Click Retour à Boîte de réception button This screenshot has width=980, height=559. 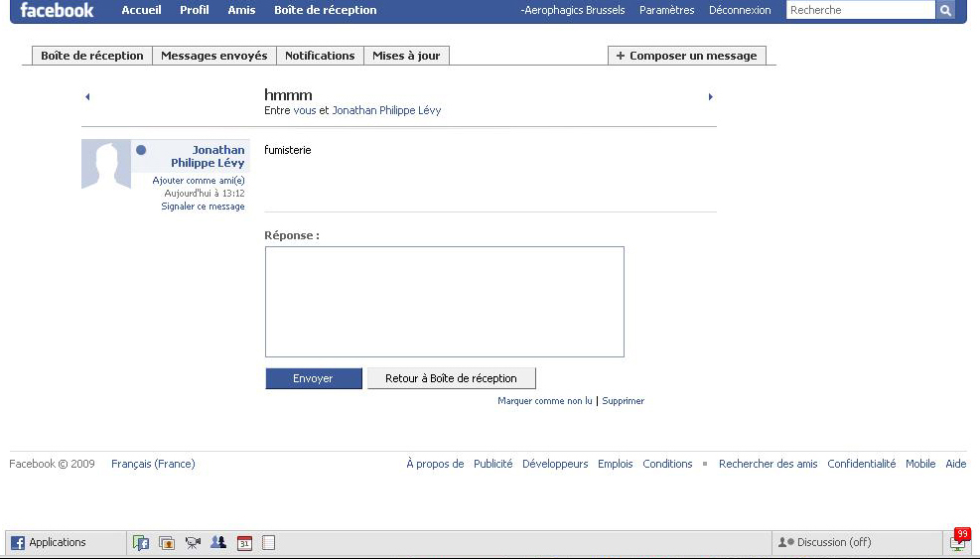451,378
